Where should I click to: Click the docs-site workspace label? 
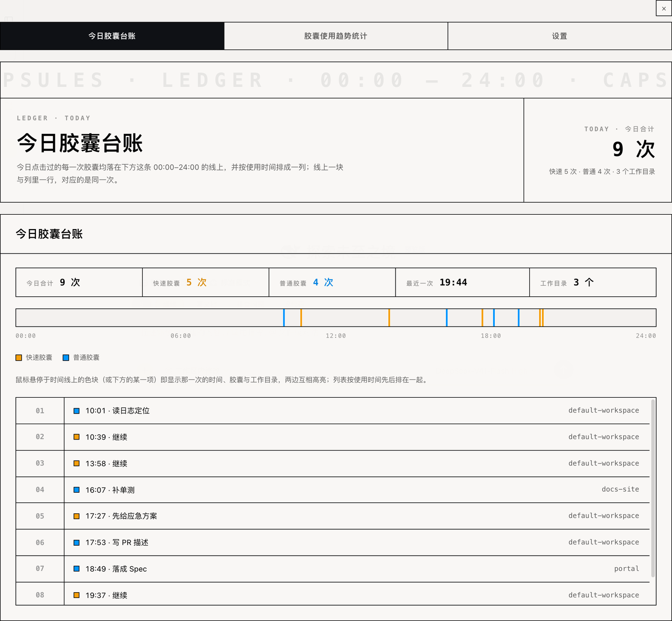[620, 489]
